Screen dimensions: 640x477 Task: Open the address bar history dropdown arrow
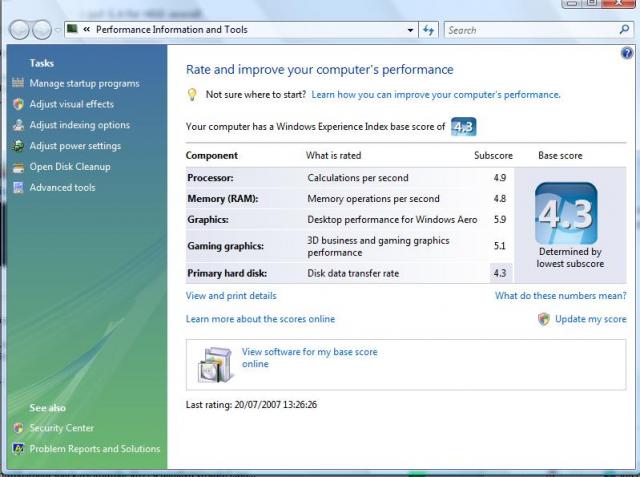[410, 30]
